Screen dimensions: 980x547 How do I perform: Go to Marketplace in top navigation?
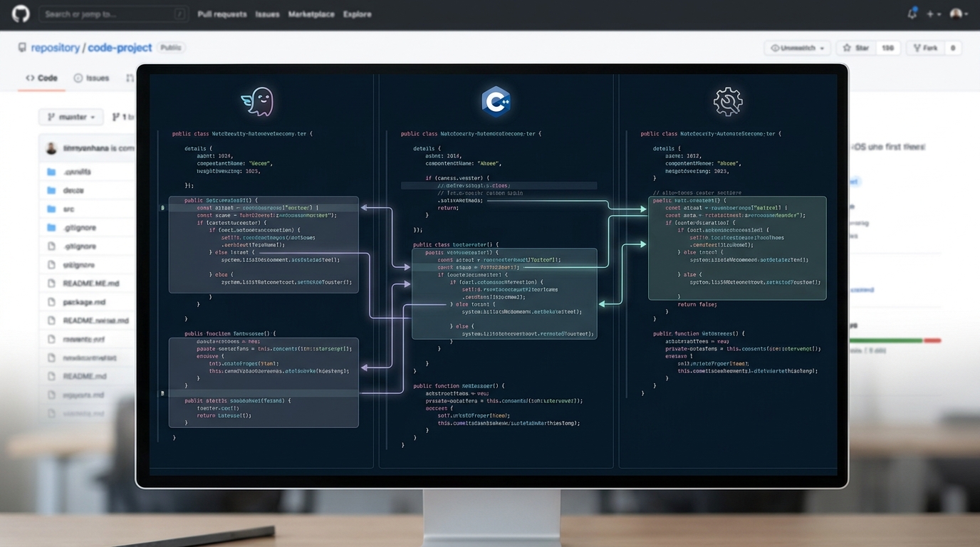[311, 14]
